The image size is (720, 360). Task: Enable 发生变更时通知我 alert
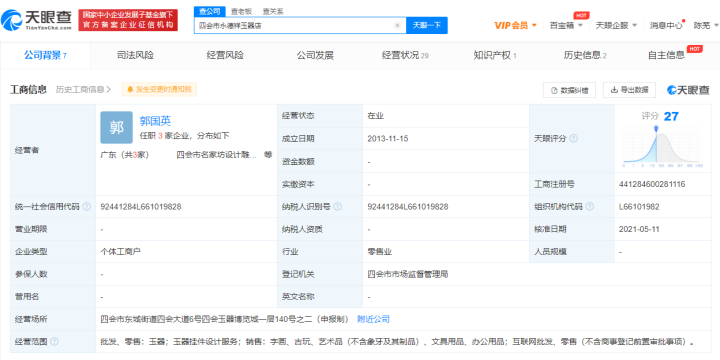[159, 90]
